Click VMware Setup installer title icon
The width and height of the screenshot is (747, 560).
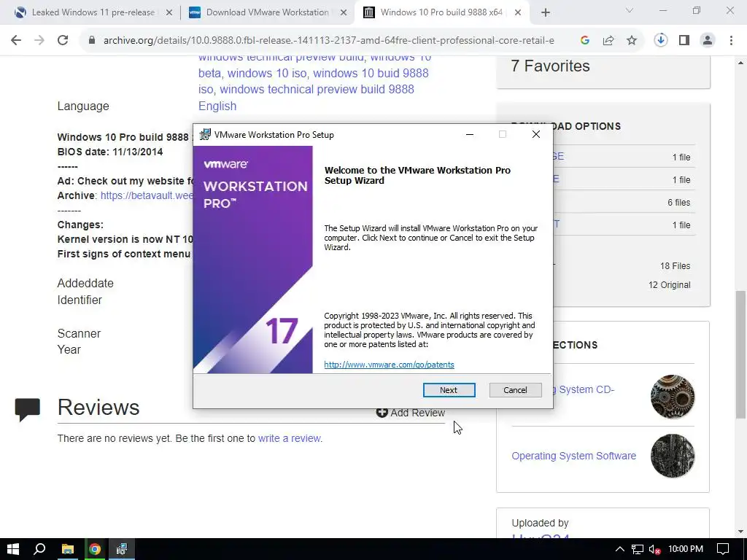point(205,134)
